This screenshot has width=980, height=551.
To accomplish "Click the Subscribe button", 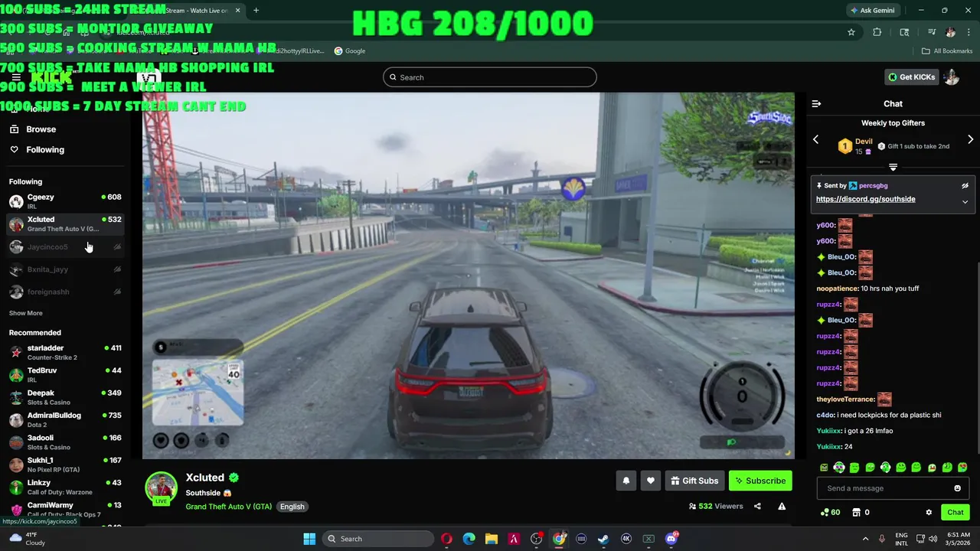I will (760, 481).
